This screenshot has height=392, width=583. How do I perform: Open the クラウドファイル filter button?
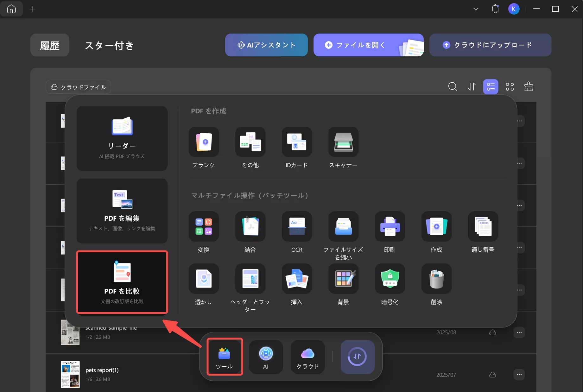point(78,87)
